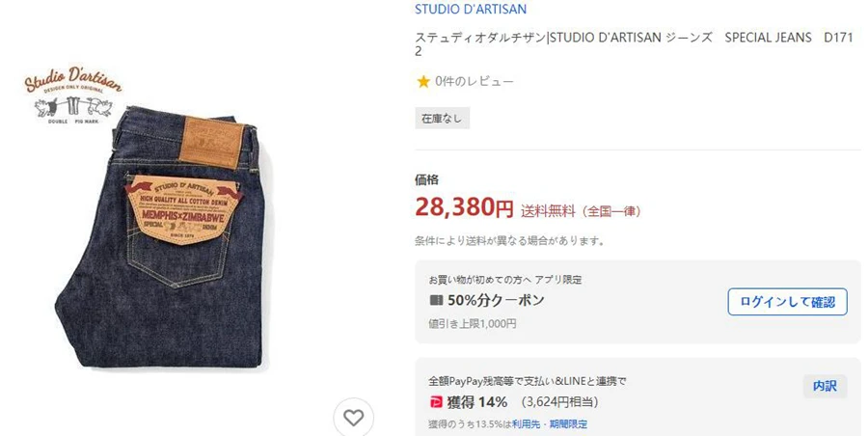This screenshot has width=868, height=436.
Task: Click the heart favorite icon
Action: pyautogui.click(x=354, y=417)
